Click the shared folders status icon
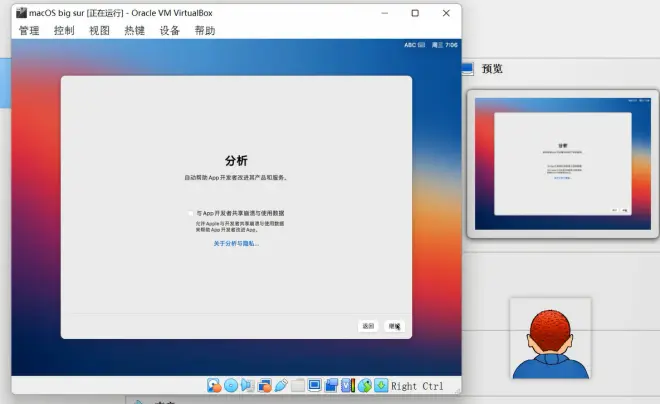 (298, 385)
